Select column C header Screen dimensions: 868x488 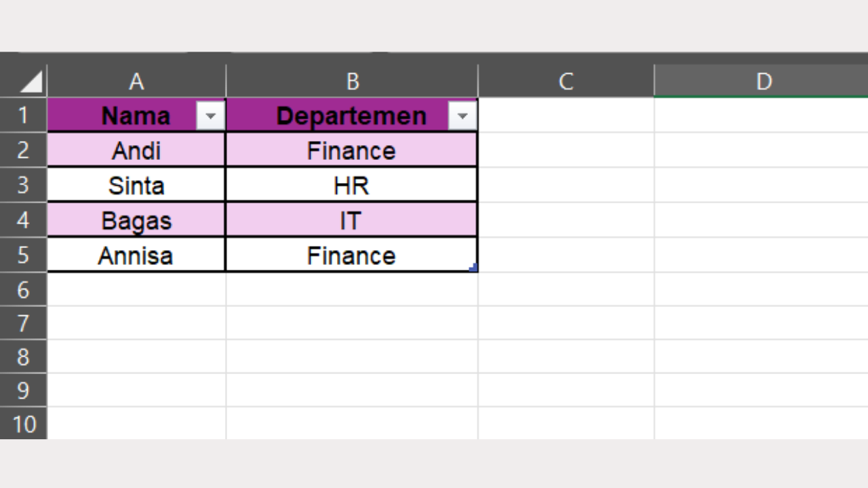tap(566, 81)
